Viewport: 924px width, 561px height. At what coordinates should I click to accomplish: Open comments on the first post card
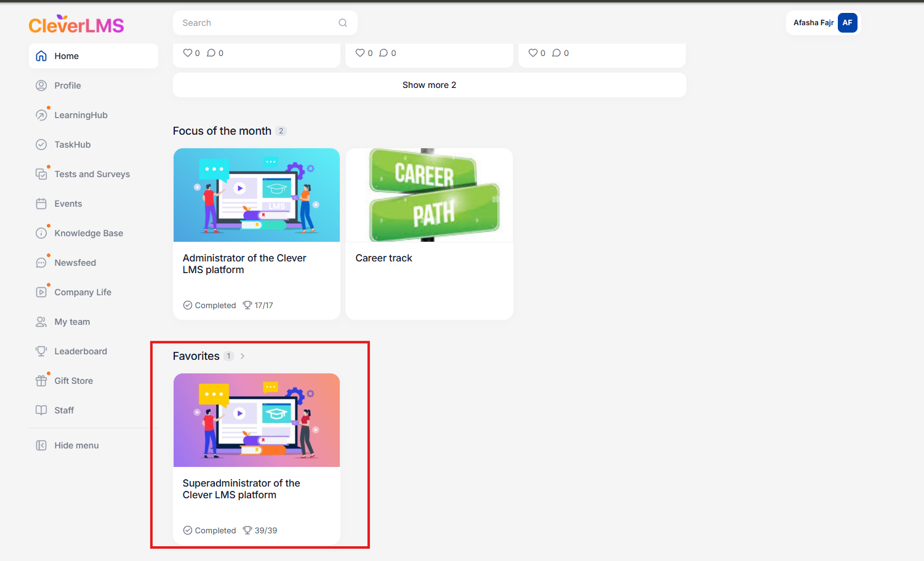pyautogui.click(x=211, y=53)
